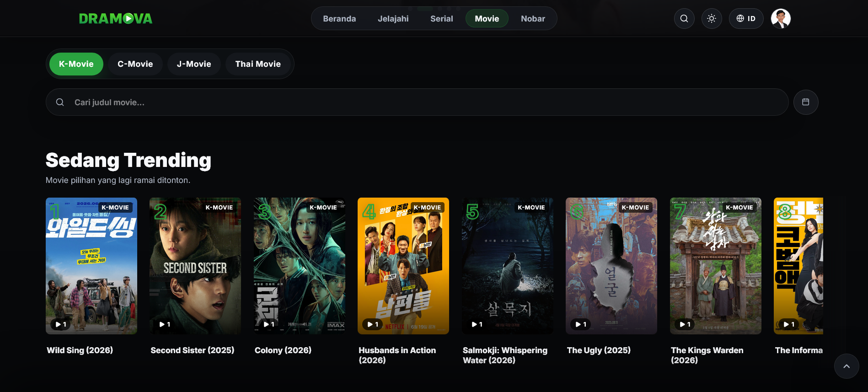Click the Second Sister (2025) title

[193, 350]
